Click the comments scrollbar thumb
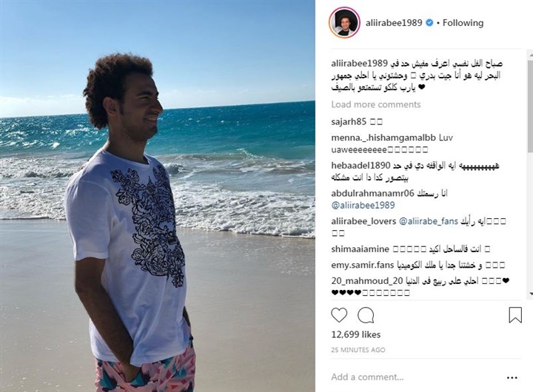Image resolution: width=533 pixels, height=392 pixels. point(530,106)
